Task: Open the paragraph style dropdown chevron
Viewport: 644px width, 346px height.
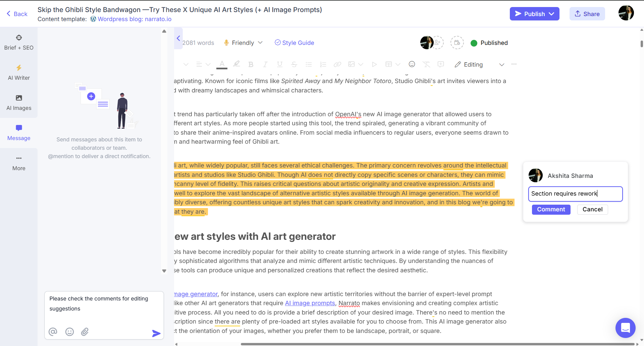Action: tap(186, 64)
